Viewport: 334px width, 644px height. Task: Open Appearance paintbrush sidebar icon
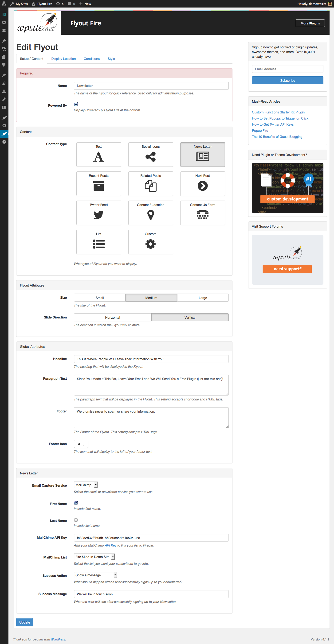pyautogui.click(x=4, y=75)
